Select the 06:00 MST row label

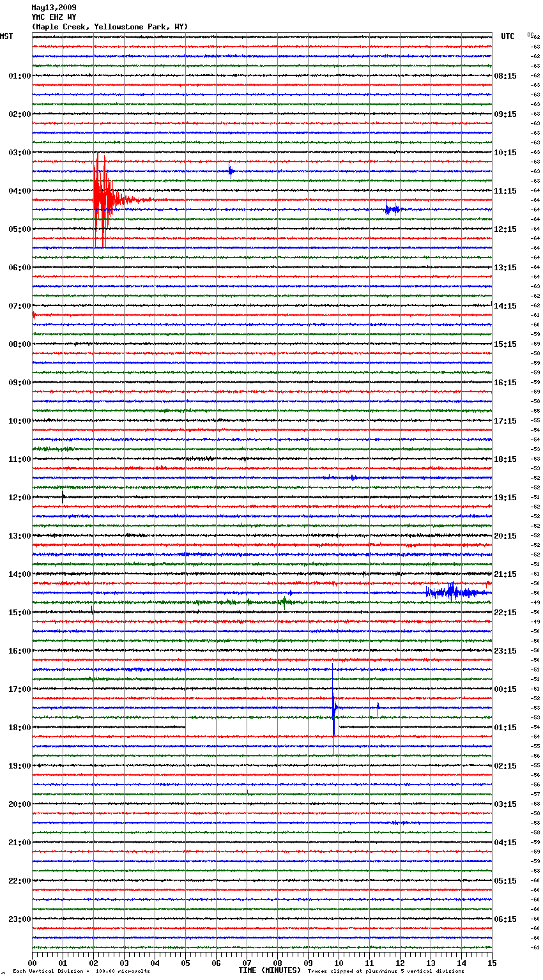pyautogui.click(x=20, y=268)
